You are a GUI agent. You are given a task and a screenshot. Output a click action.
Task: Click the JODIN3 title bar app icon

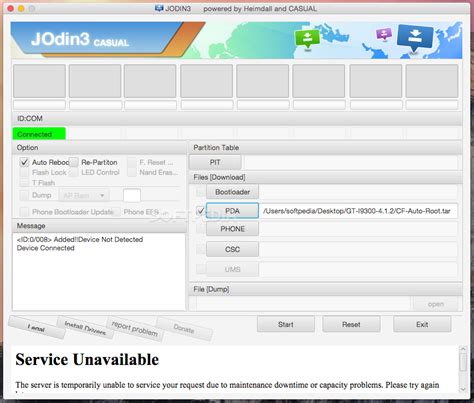(159, 9)
